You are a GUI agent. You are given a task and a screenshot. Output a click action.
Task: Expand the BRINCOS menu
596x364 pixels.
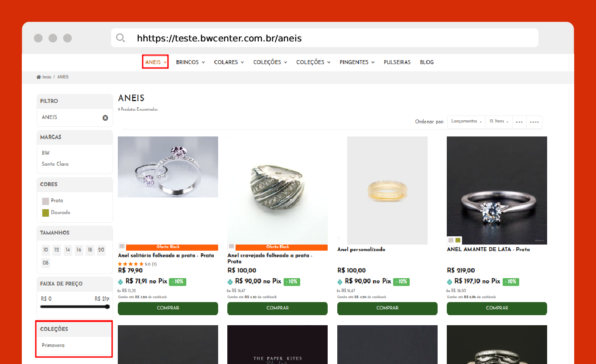[190, 62]
